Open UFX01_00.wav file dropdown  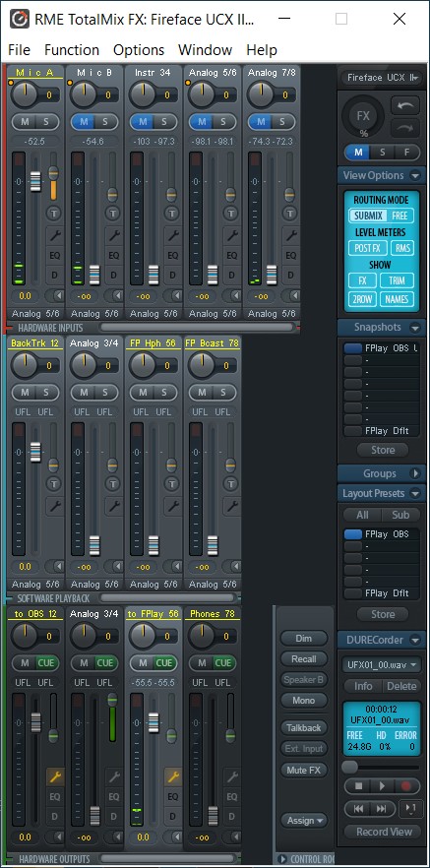click(x=382, y=665)
